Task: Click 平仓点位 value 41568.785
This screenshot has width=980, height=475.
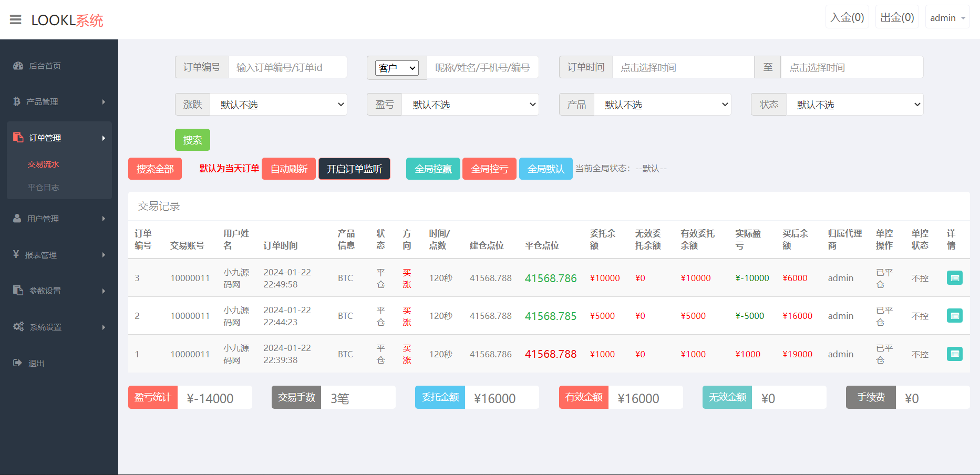Action: pyautogui.click(x=551, y=316)
